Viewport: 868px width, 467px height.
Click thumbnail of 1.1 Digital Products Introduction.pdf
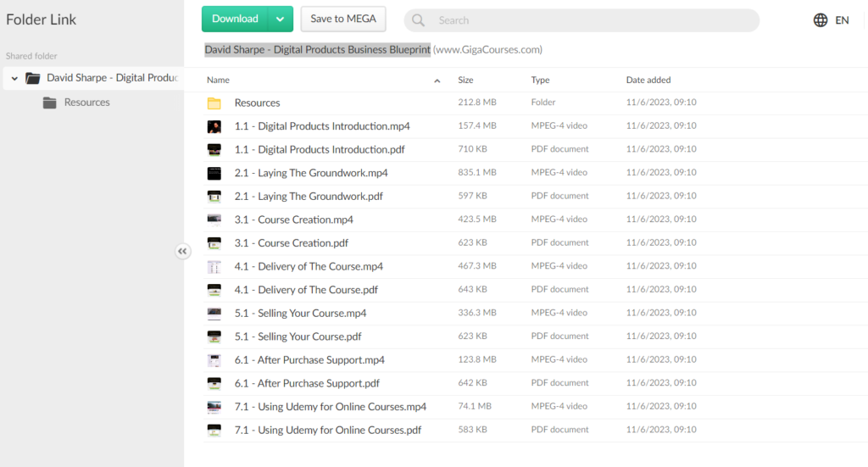(x=214, y=150)
